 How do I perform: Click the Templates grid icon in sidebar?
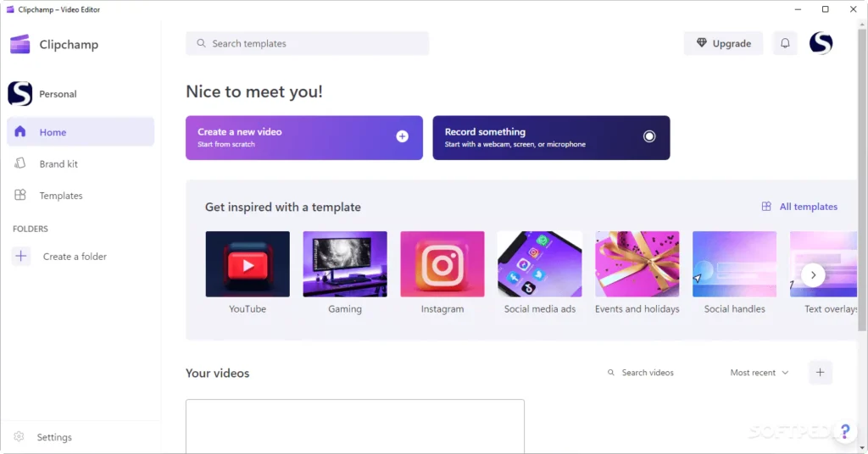pyautogui.click(x=20, y=195)
